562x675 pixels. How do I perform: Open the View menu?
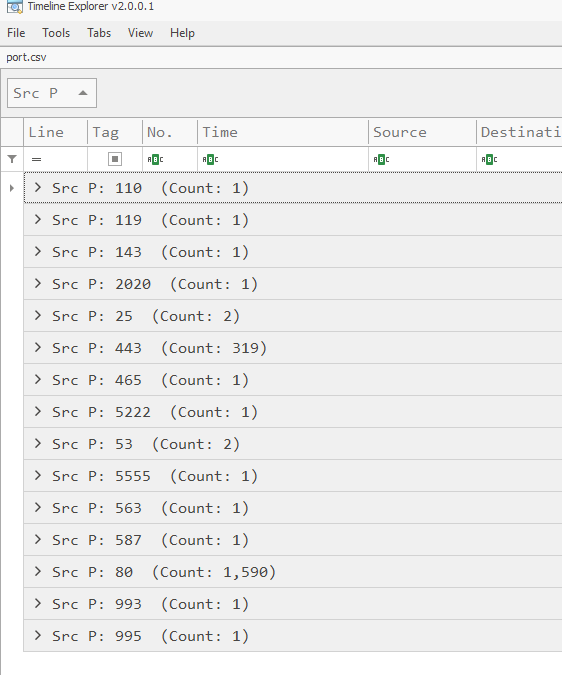pos(140,33)
